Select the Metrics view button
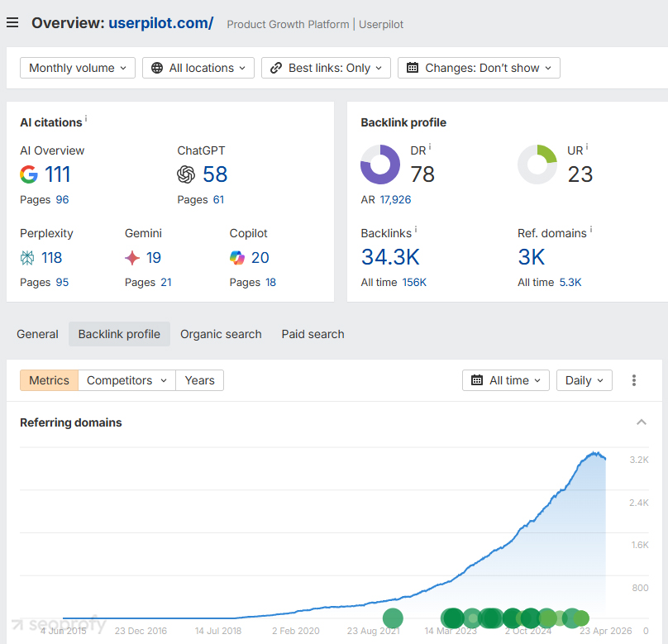Screen dimensions: 668x644 coord(49,380)
